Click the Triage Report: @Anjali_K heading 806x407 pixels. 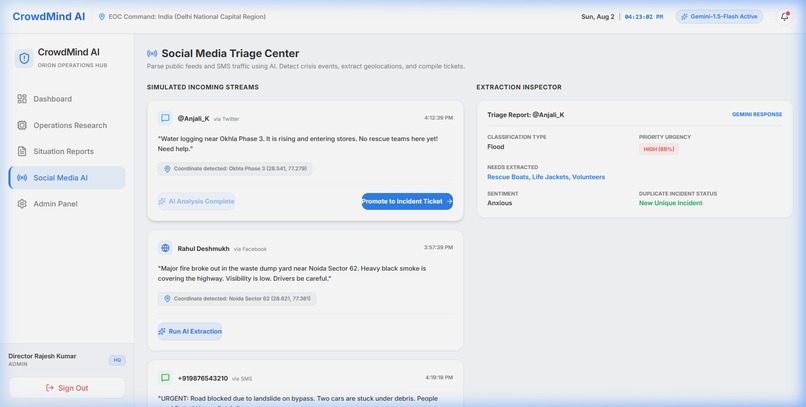point(525,115)
